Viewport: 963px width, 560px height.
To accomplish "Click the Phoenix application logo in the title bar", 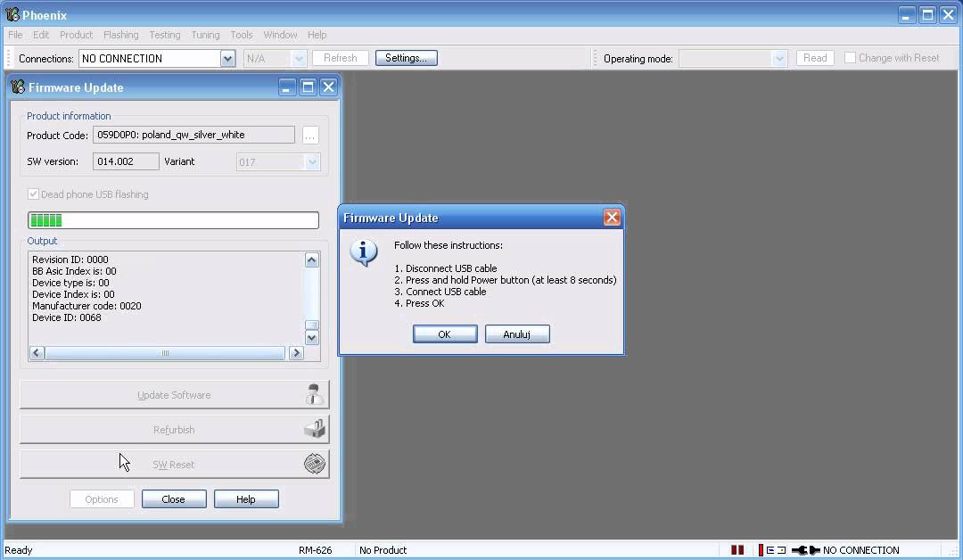I will point(12,14).
